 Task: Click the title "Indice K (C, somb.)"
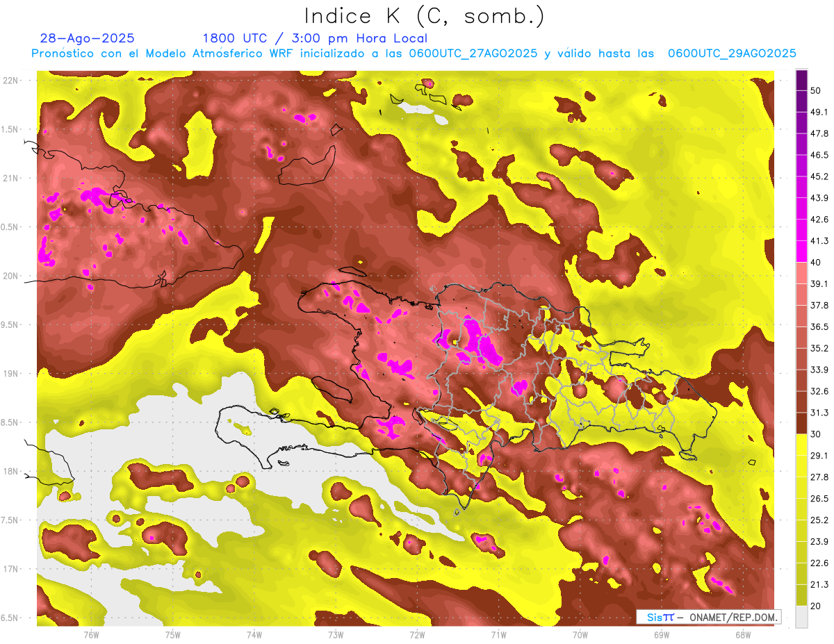pos(424,17)
